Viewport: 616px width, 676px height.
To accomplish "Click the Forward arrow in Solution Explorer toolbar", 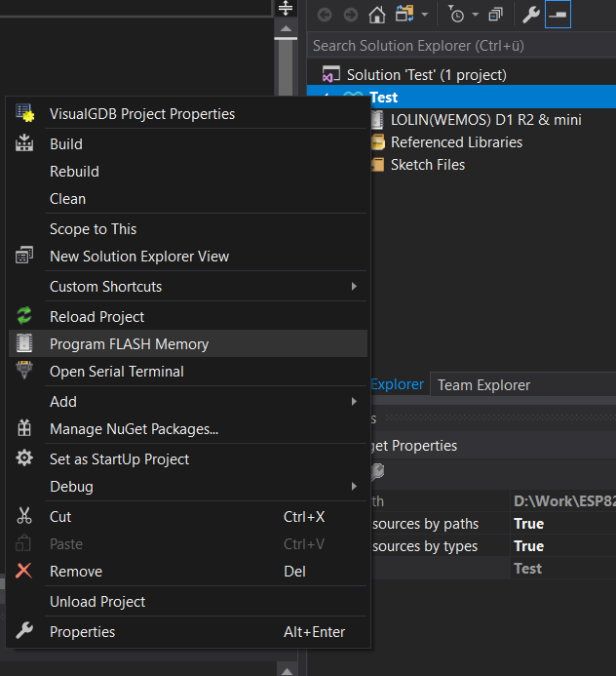I will click(x=351, y=15).
